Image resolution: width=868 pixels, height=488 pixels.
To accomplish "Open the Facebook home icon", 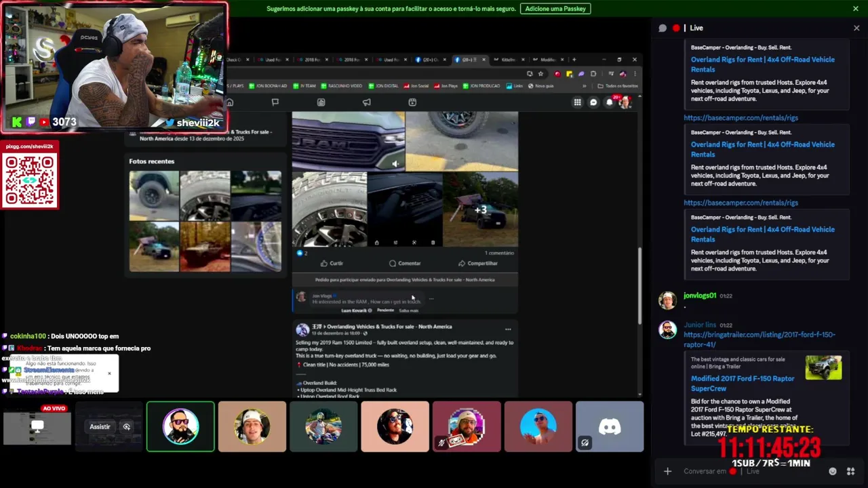I will 229,102.
